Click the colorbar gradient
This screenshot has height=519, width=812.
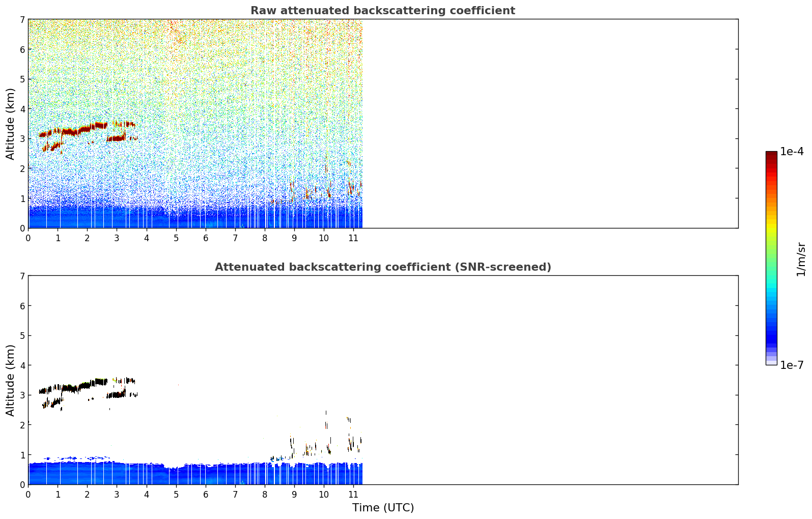coord(771,258)
